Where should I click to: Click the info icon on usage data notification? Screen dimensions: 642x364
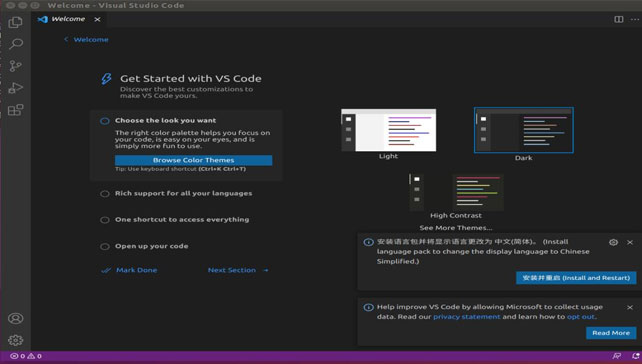coord(368,307)
